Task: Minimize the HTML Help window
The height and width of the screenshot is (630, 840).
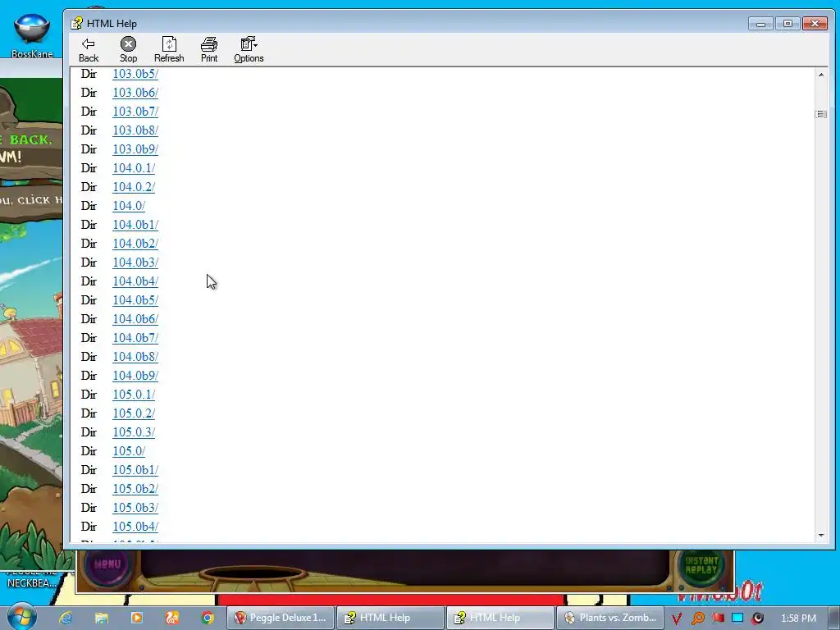Action: (760, 24)
